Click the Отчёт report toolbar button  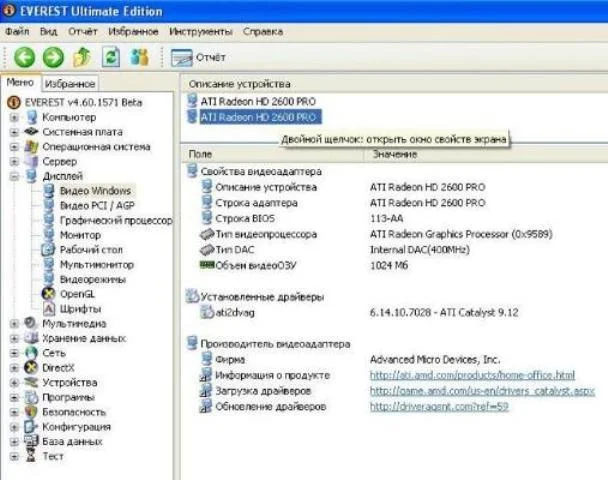pyautogui.click(x=198, y=57)
